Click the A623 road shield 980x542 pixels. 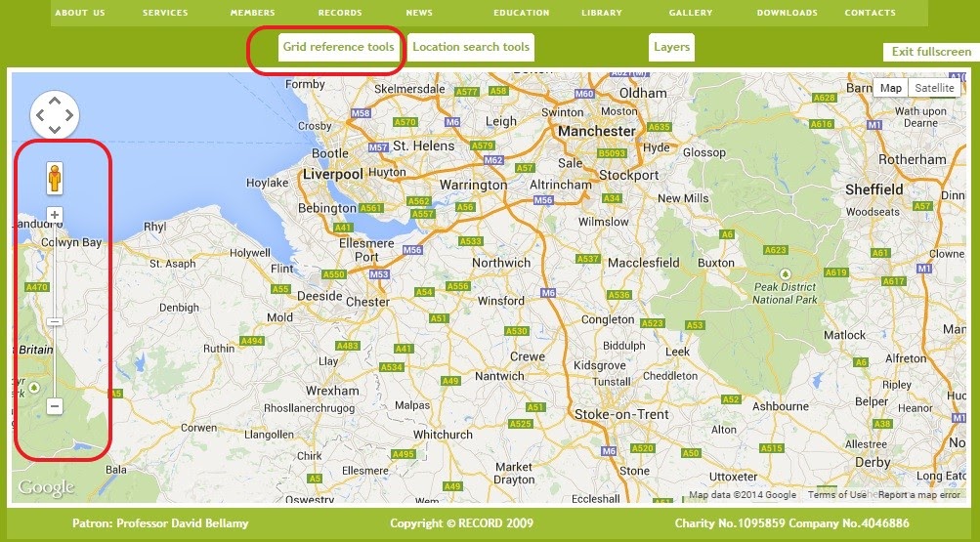(x=775, y=250)
